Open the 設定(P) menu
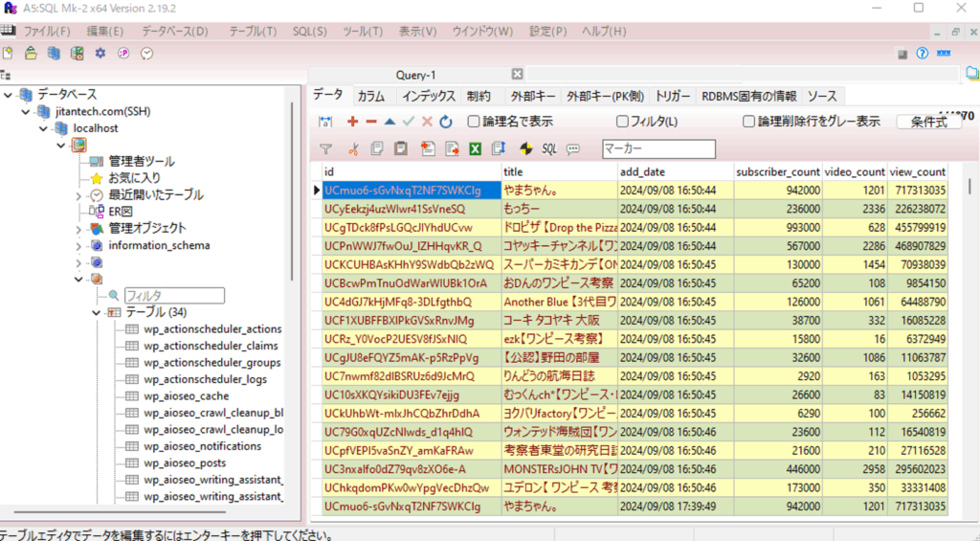980x541 pixels. [x=547, y=32]
